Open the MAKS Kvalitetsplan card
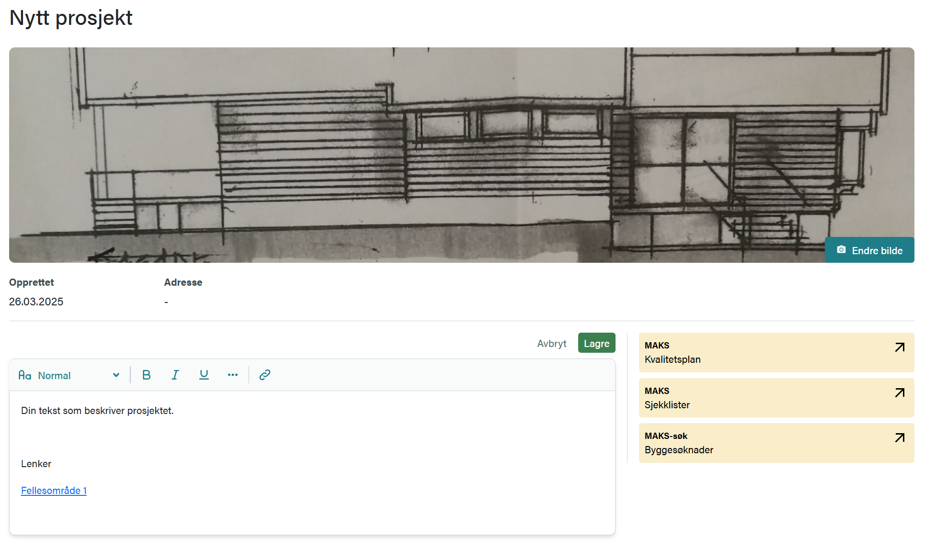The height and width of the screenshot is (560, 936). [x=766, y=353]
